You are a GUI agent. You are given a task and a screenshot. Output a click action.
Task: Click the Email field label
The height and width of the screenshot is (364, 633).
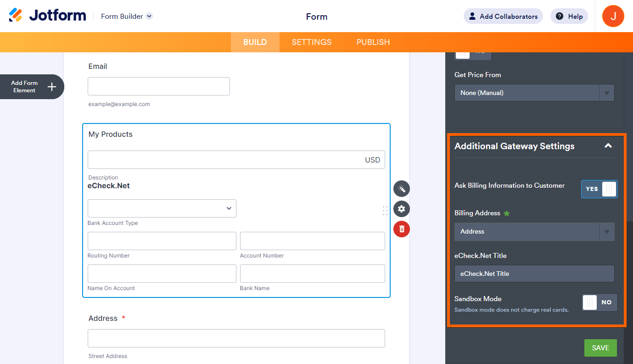tap(98, 67)
